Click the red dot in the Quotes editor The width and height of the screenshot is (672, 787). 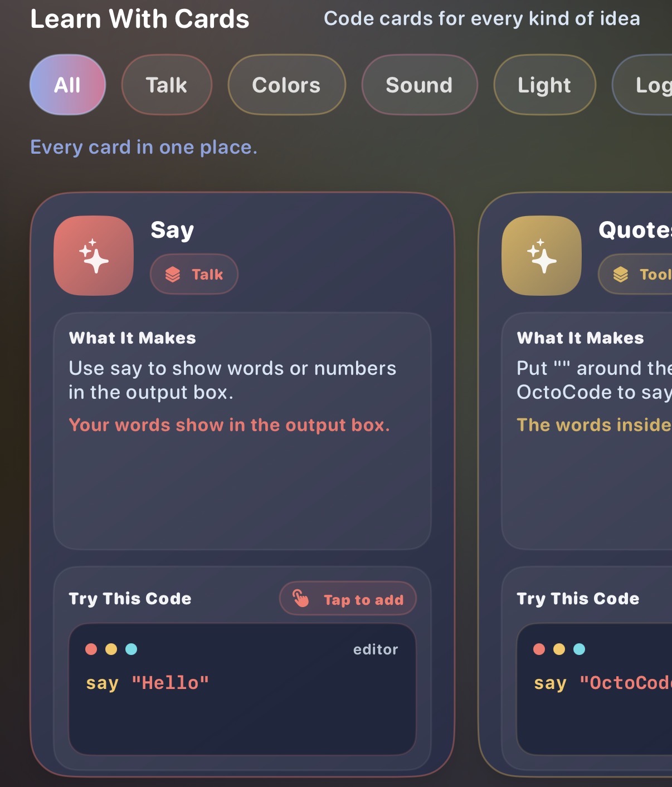coord(539,649)
